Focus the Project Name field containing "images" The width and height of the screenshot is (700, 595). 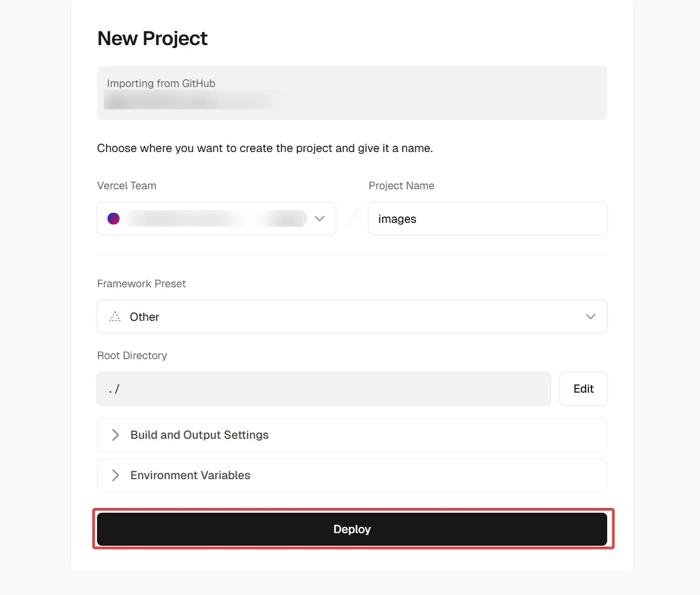click(x=487, y=219)
